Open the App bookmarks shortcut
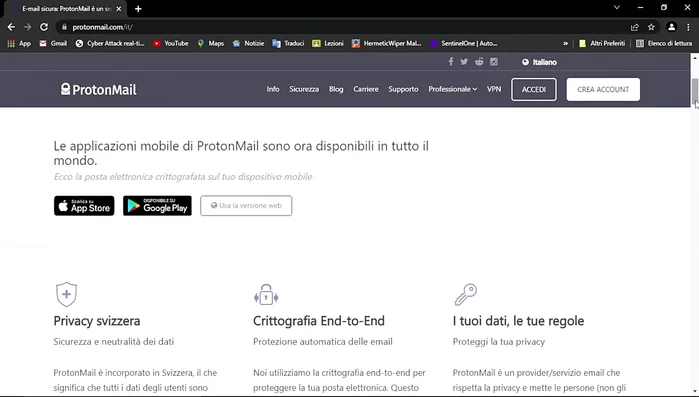The width and height of the screenshot is (699, 397). [x=19, y=43]
